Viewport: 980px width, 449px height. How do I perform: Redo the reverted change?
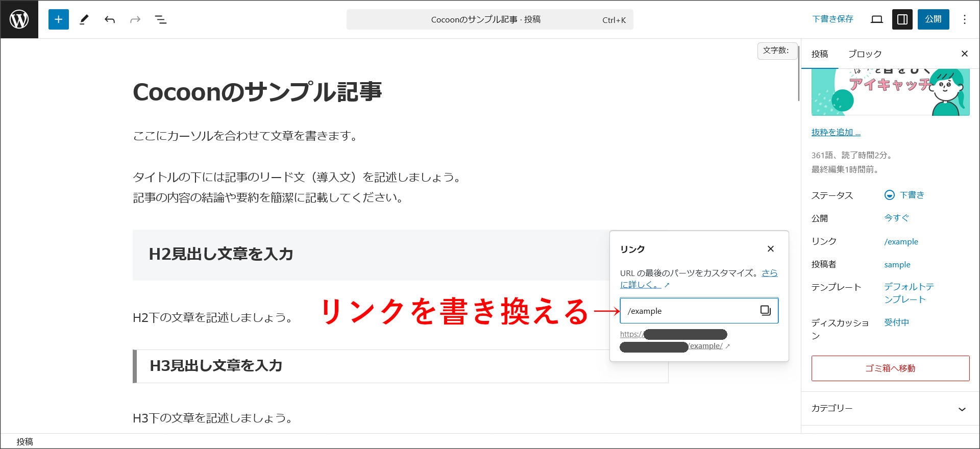pyautogui.click(x=135, y=19)
